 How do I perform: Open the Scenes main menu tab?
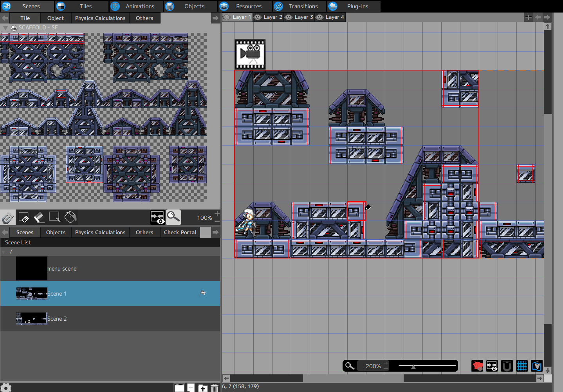tap(27, 6)
